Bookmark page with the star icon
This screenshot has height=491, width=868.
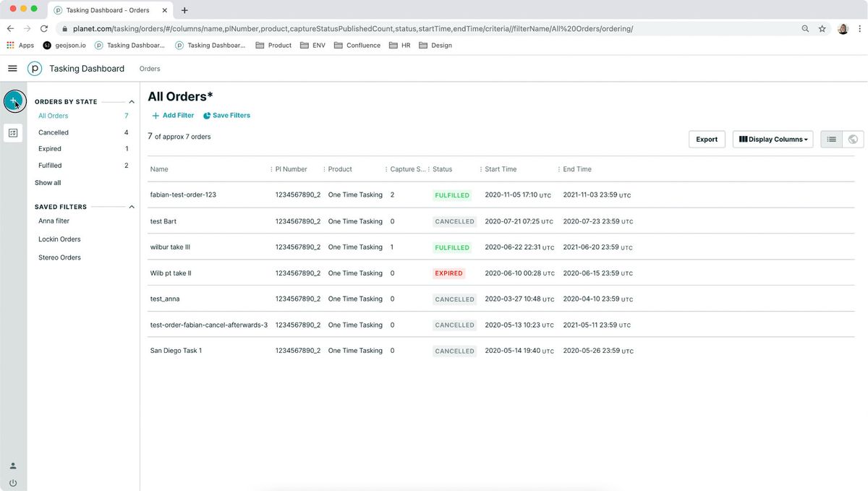(822, 29)
